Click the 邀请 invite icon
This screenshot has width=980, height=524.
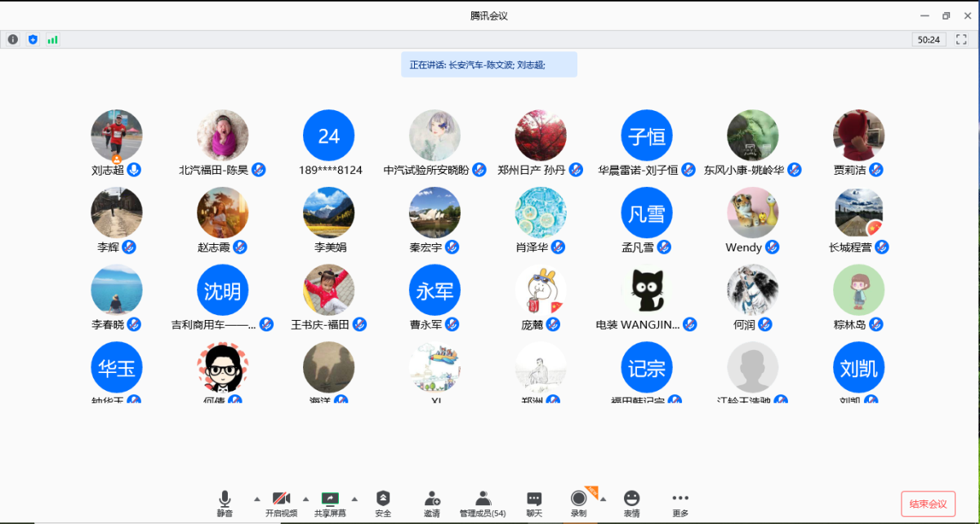tap(432, 499)
